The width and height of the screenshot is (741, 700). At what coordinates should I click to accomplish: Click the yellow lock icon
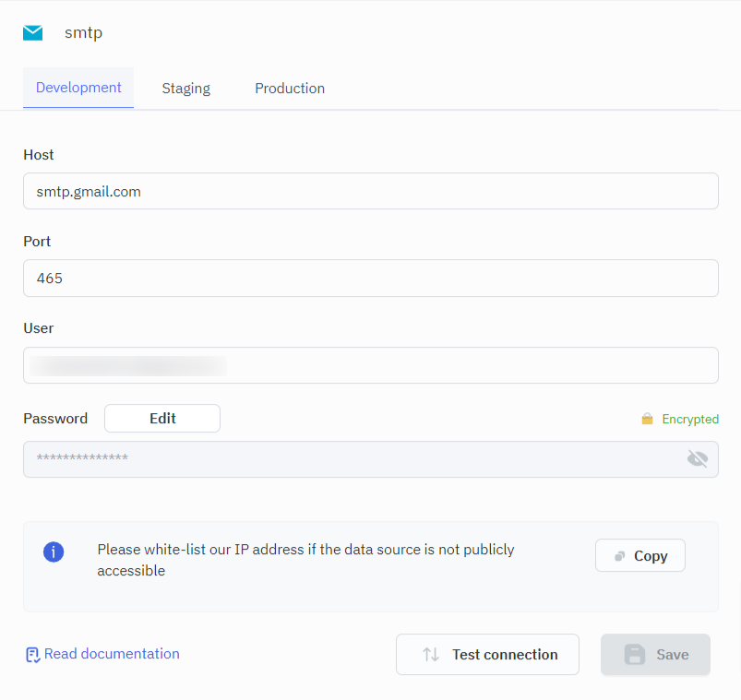pos(647,419)
